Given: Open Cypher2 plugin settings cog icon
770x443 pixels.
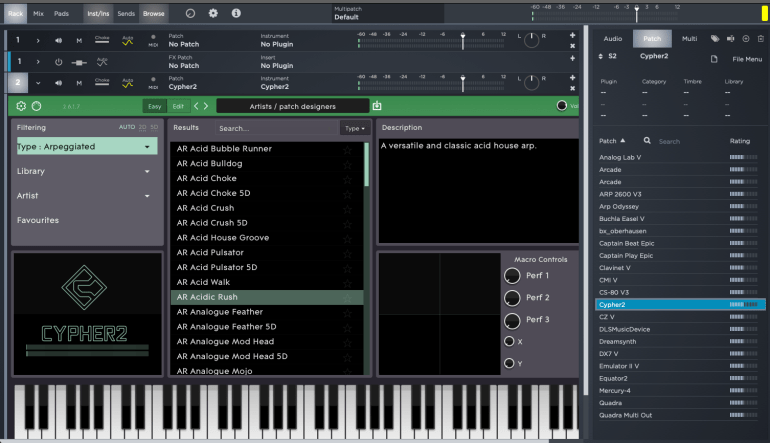Looking at the screenshot, I should coord(21,106).
